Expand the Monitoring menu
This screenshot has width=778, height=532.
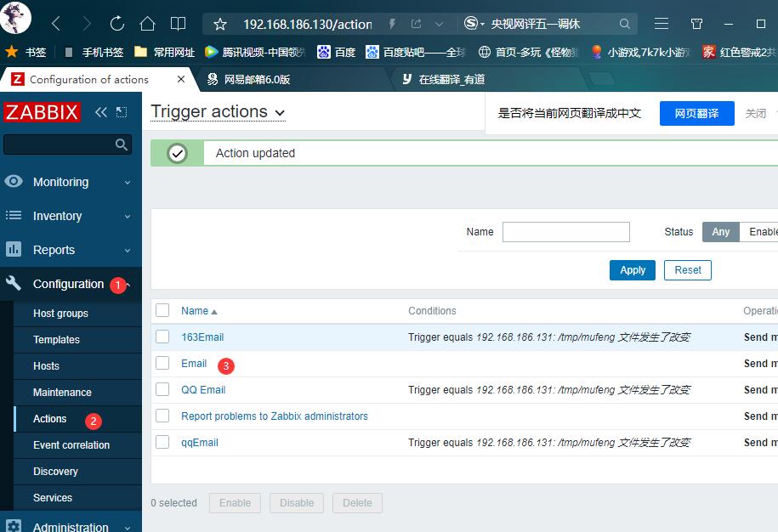71,182
